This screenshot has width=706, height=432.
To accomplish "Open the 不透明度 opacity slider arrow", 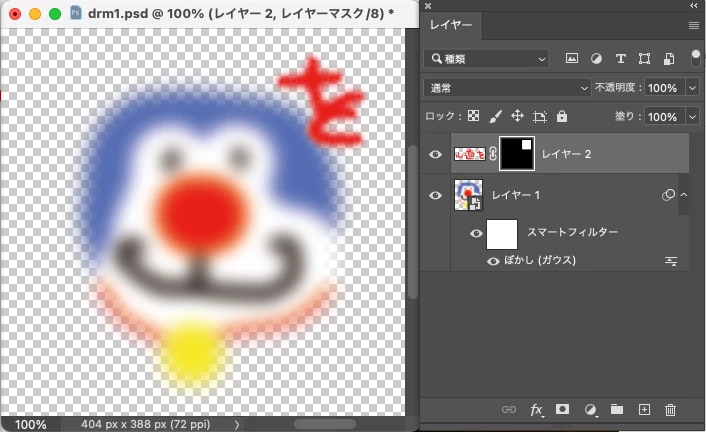I will (692, 88).
